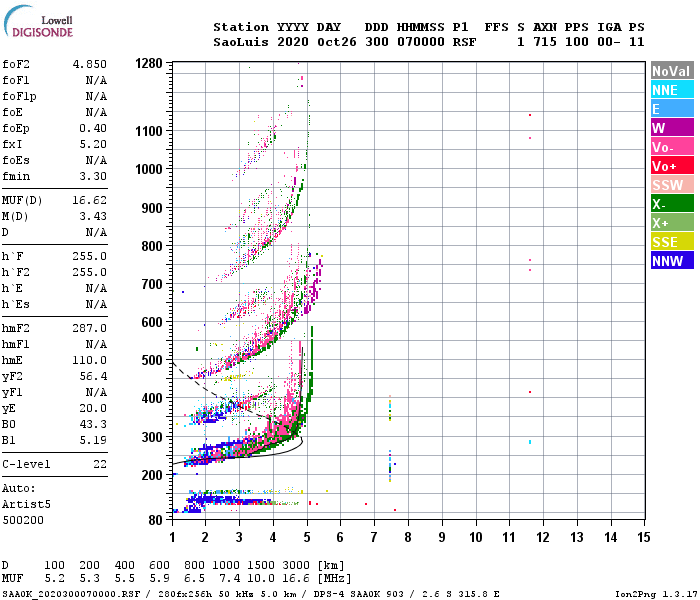Click the yE value 20.0
Screen dimensions: 700x600
(x=93, y=408)
